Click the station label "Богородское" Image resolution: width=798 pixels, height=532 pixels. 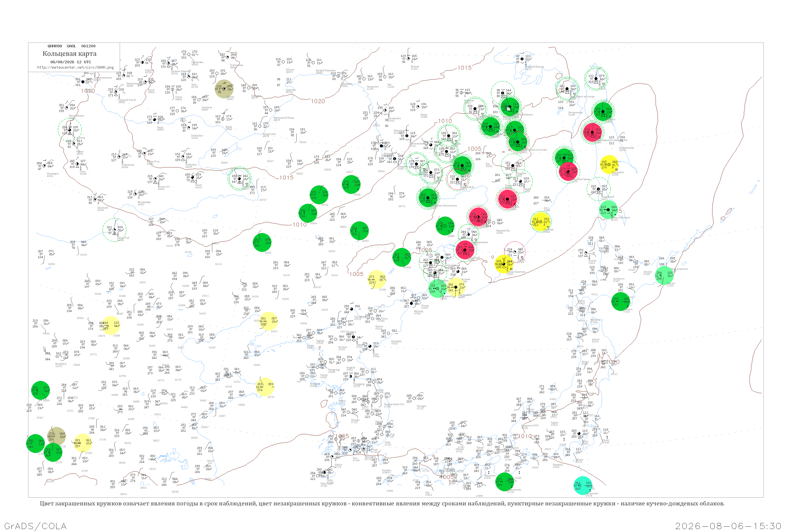575,113
